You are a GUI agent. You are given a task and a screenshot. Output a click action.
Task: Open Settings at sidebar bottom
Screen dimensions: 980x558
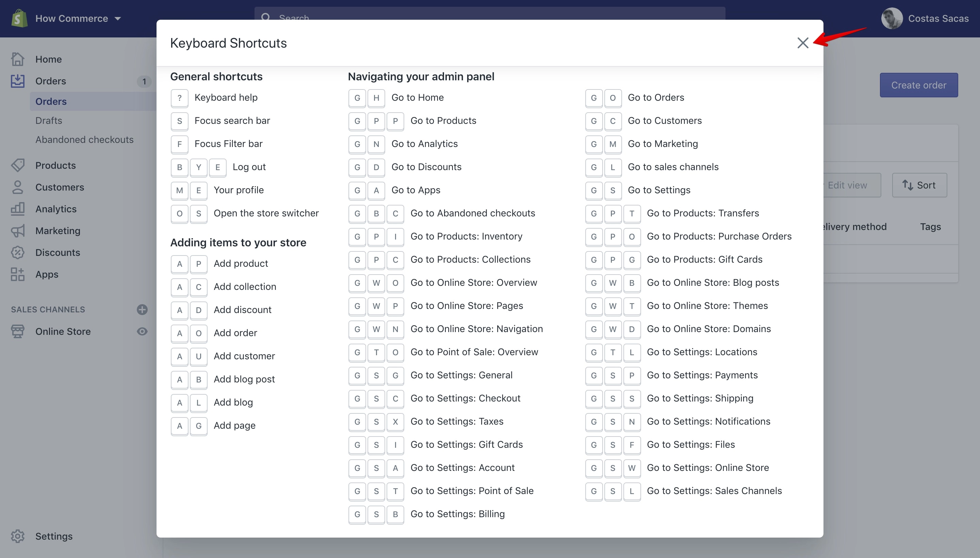[54, 536]
